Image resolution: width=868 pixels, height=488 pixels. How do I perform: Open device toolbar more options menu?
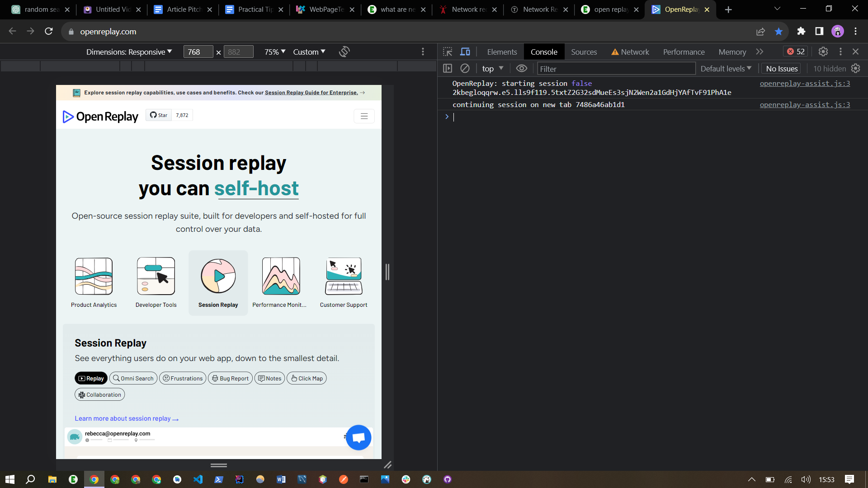423,52
